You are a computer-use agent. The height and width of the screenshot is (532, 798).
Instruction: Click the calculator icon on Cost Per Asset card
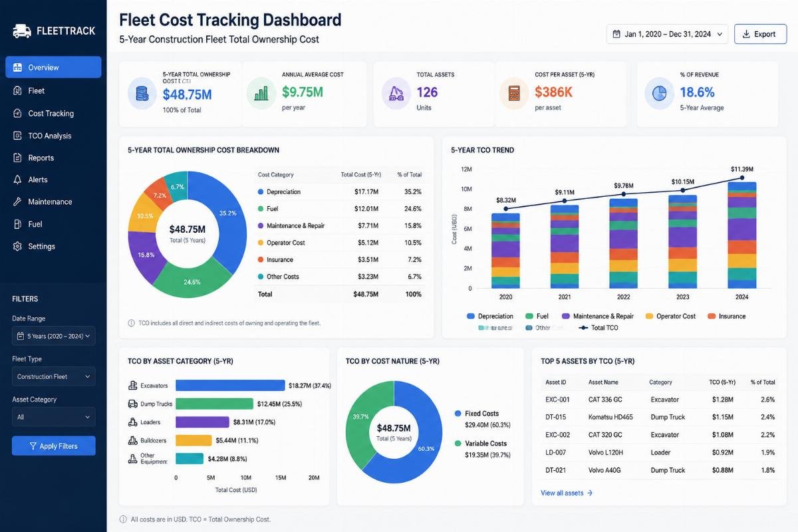click(514, 94)
